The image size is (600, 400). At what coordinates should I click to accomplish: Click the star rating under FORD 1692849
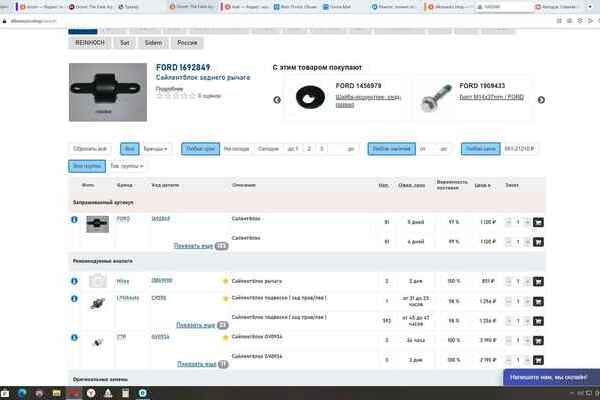(x=176, y=96)
